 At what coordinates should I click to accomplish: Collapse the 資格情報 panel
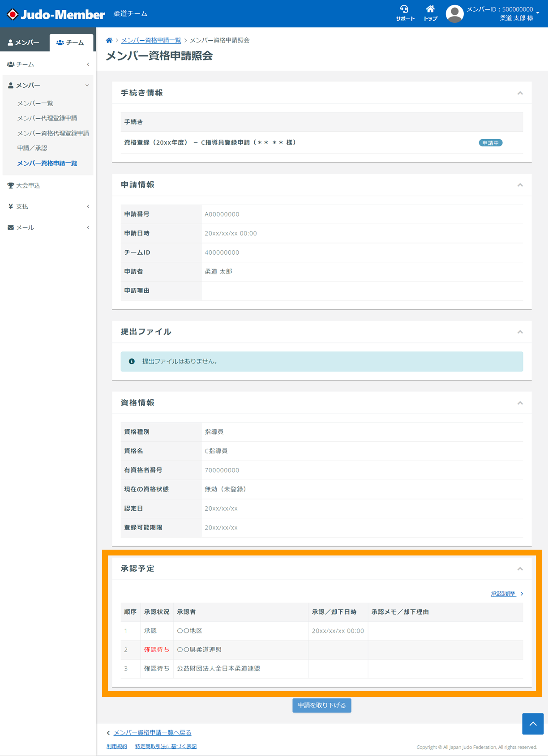520,403
